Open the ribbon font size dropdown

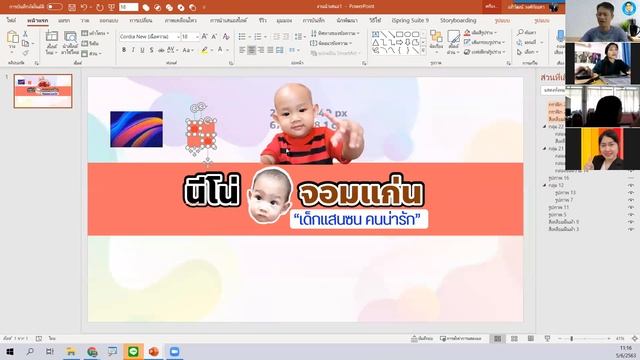tap(197, 37)
